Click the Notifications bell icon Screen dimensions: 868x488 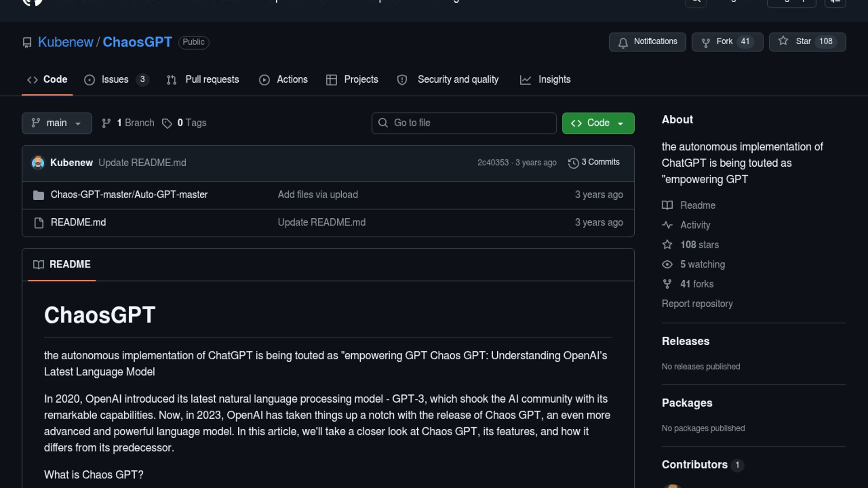[623, 42]
